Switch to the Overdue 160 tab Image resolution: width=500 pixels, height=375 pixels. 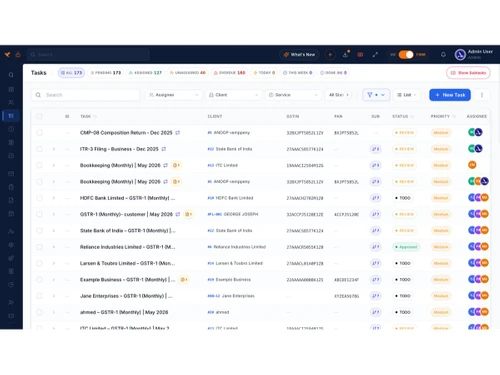click(x=230, y=73)
